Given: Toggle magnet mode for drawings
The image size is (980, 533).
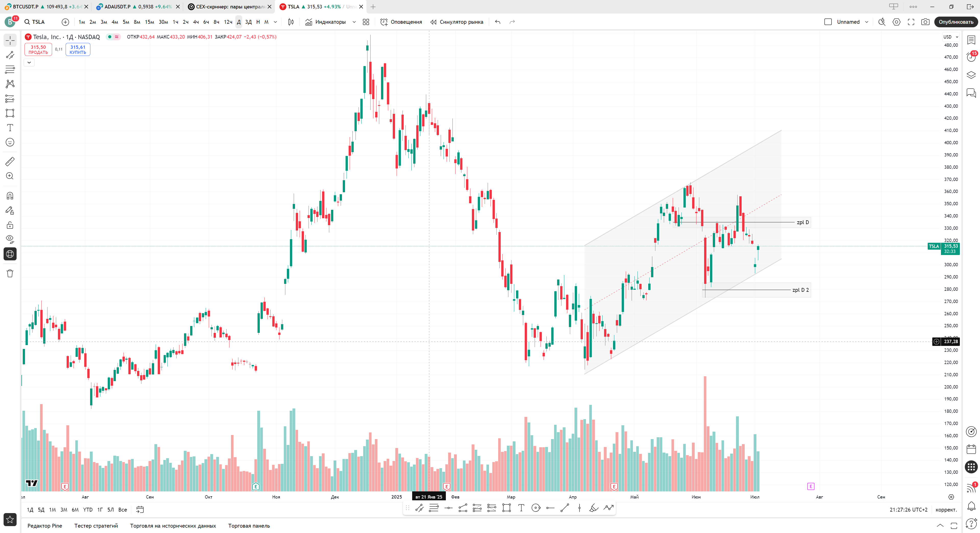Looking at the screenshot, I should tap(10, 196).
